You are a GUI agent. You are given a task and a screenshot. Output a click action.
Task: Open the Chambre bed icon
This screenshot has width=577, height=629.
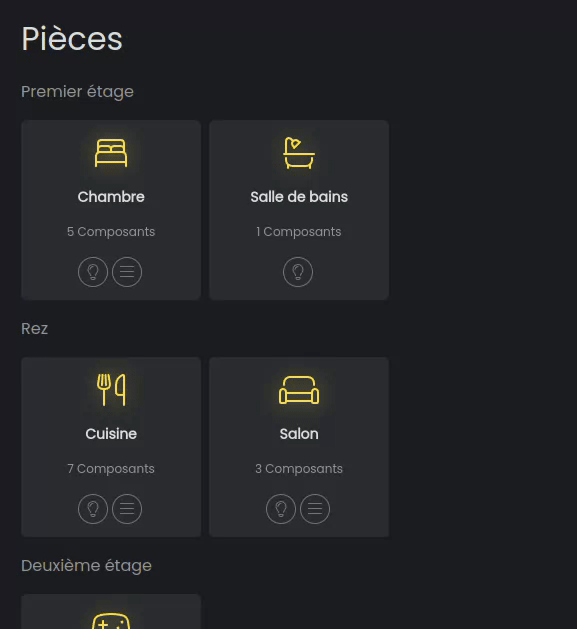pos(111,153)
